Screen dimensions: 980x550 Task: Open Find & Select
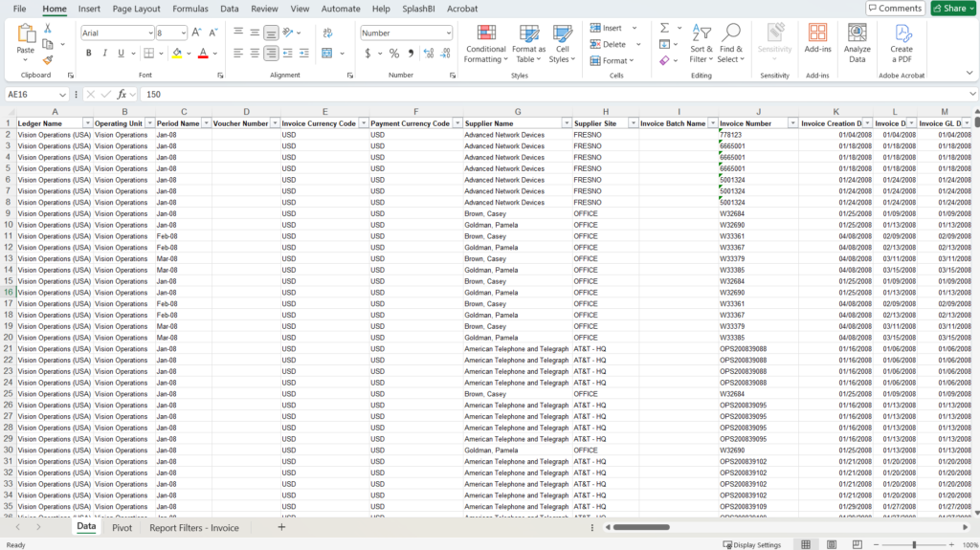point(731,44)
